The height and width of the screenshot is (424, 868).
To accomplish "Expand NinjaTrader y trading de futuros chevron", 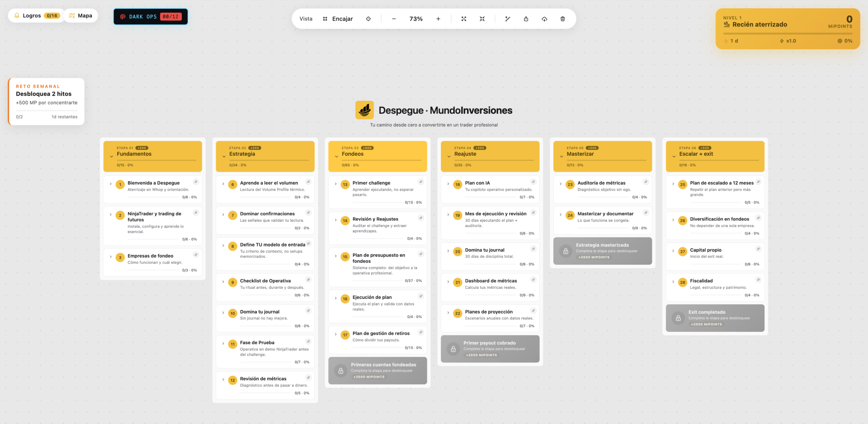I will (x=111, y=215).
